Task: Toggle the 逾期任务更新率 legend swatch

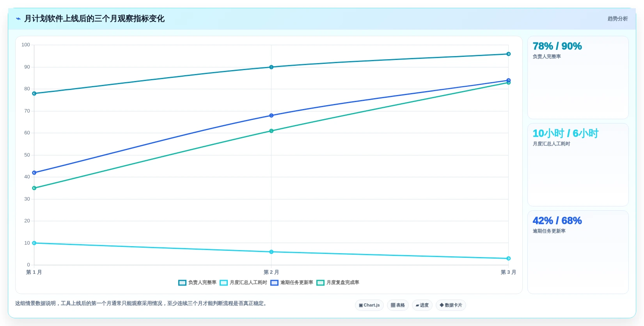Action: tap(274, 283)
